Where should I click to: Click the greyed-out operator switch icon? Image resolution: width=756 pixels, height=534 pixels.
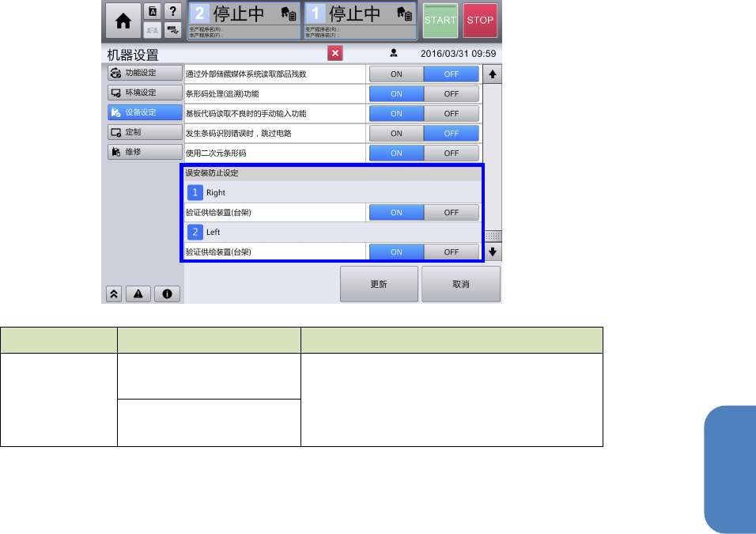153,30
